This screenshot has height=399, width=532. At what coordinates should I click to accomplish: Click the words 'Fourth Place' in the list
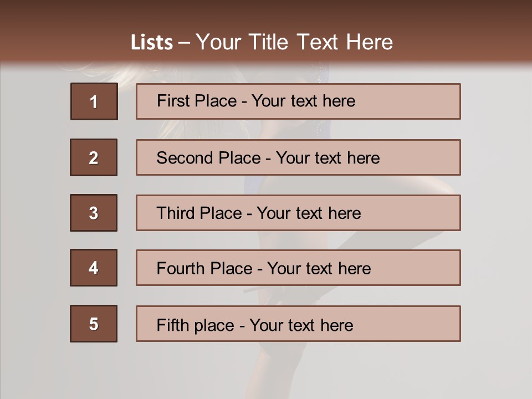(x=203, y=269)
